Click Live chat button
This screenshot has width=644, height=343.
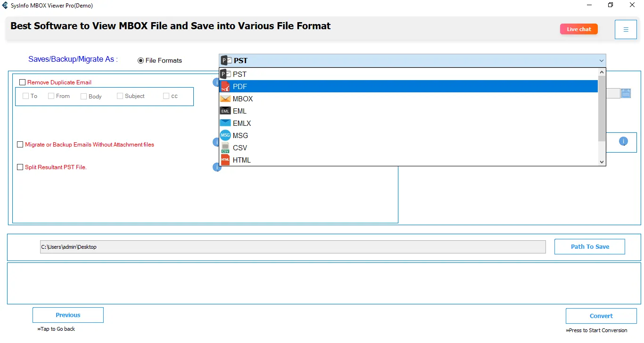(578, 29)
